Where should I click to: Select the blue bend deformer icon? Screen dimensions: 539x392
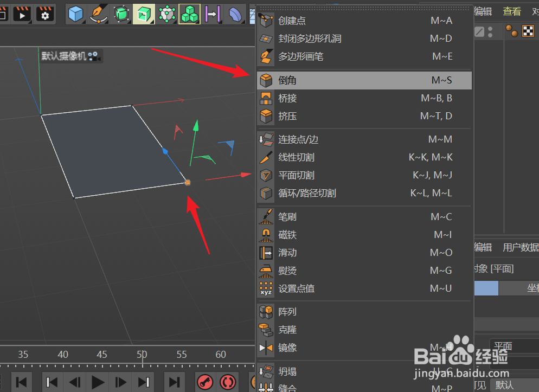click(x=234, y=14)
